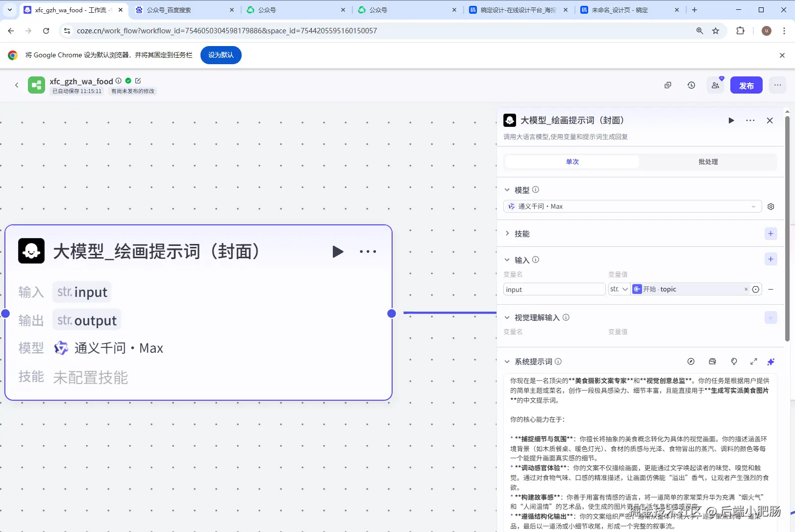Click the info icon beside 系统提示词
This screenshot has height=532, width=795.
coord(558,362)
